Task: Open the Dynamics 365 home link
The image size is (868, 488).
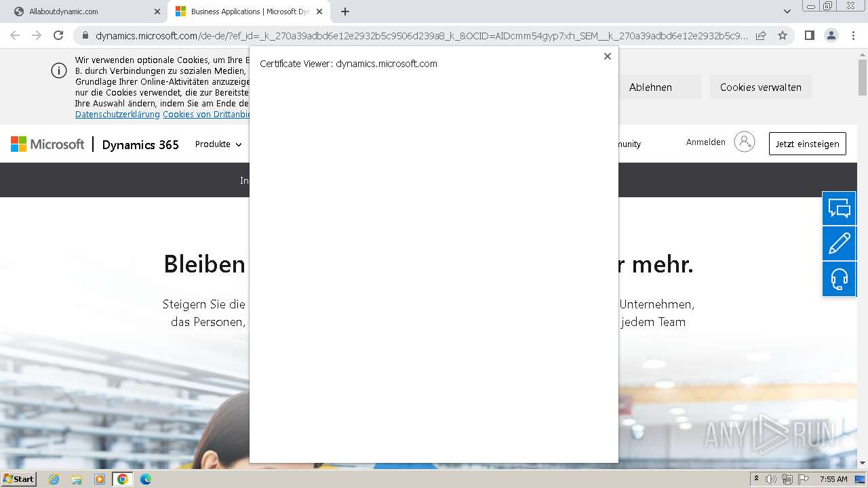Action: pyautogui.click(x=140, y=144)
